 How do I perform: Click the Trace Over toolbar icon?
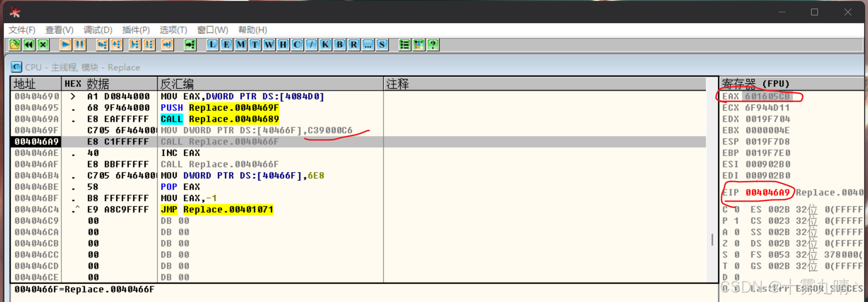point(149,45)
